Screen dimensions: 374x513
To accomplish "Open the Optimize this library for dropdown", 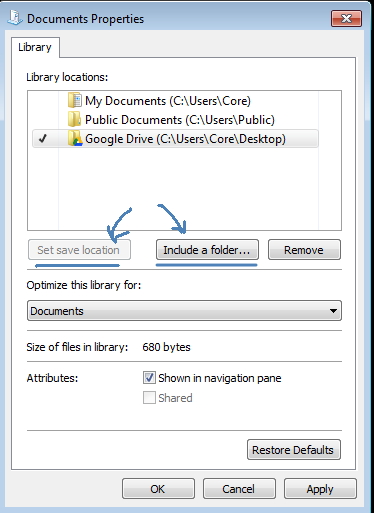I will (x=184, y=311).
